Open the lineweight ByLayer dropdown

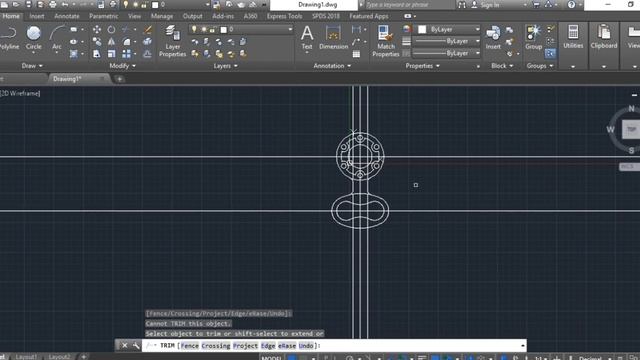[447, 41]
